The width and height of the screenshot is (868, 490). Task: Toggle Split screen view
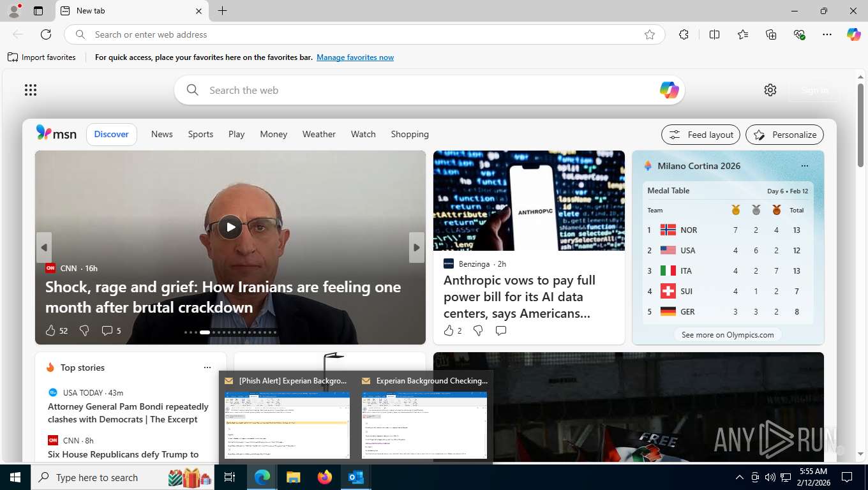[714, 34]
